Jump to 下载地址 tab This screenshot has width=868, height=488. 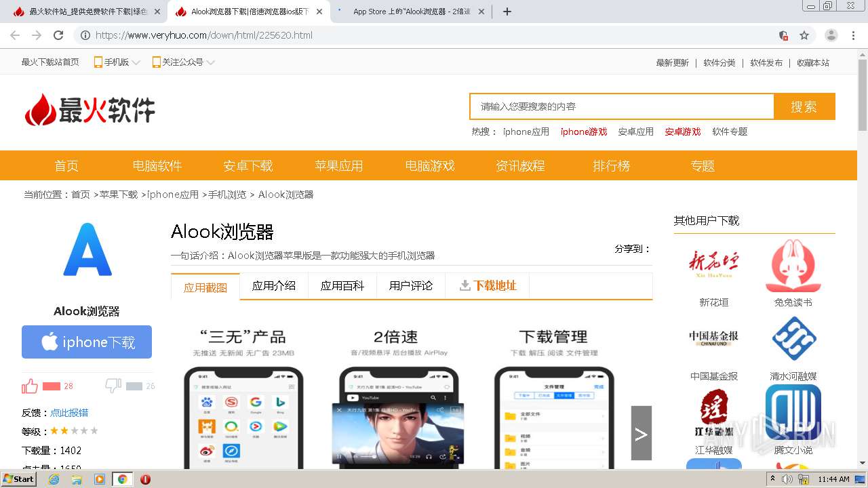[x=488, y=286]
